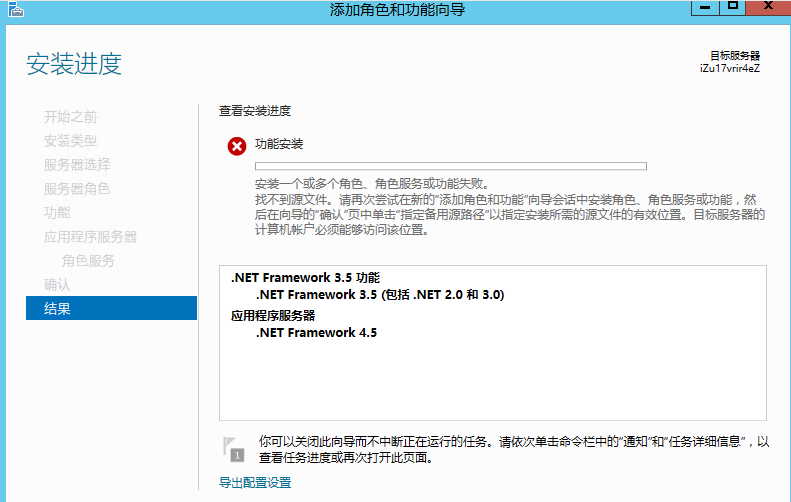Close the 添加角色和功能向导 window

766,8
